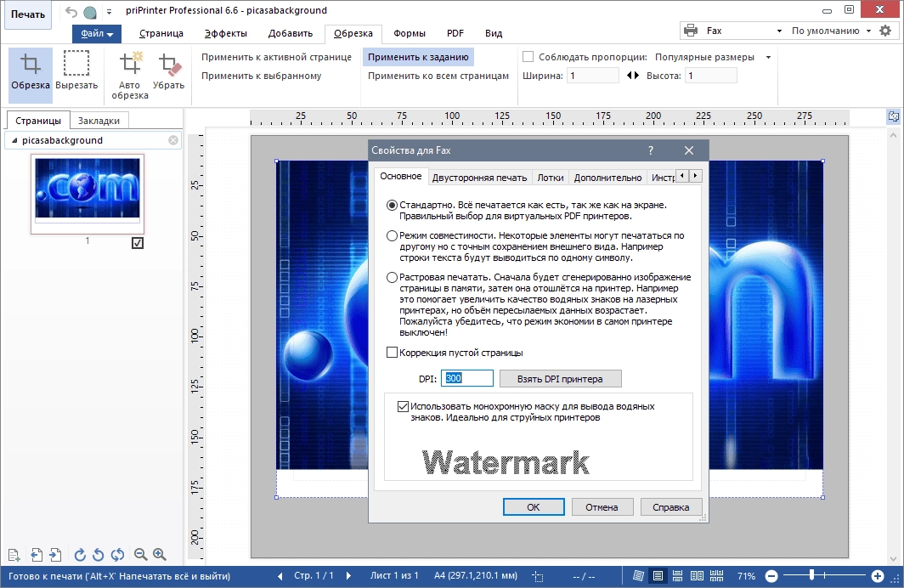Zoom out thumbnails magnifier
Viewport: 904px width, 588px height.
[x=140, y=555]
